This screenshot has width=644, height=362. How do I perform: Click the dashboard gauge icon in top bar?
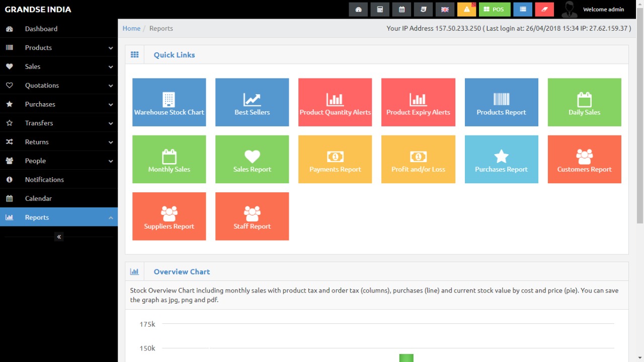coord(358,10)
